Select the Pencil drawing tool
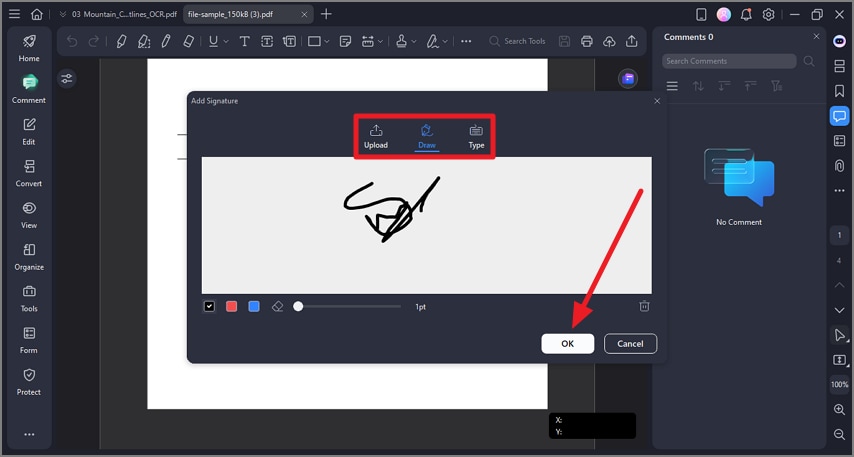The width and height of the screenshot is (854, 457). click(166, 41)
